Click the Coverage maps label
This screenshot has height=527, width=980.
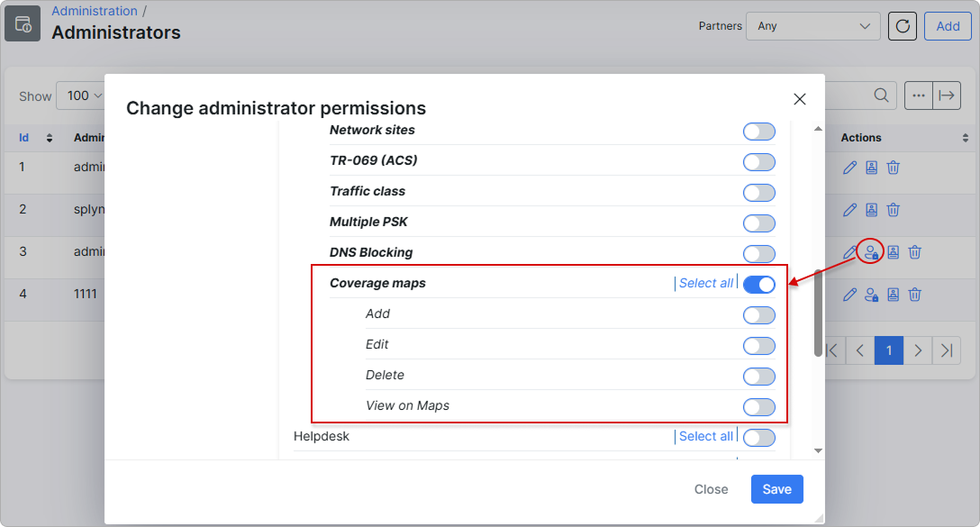pyautogui.click(x=377, y=283)
